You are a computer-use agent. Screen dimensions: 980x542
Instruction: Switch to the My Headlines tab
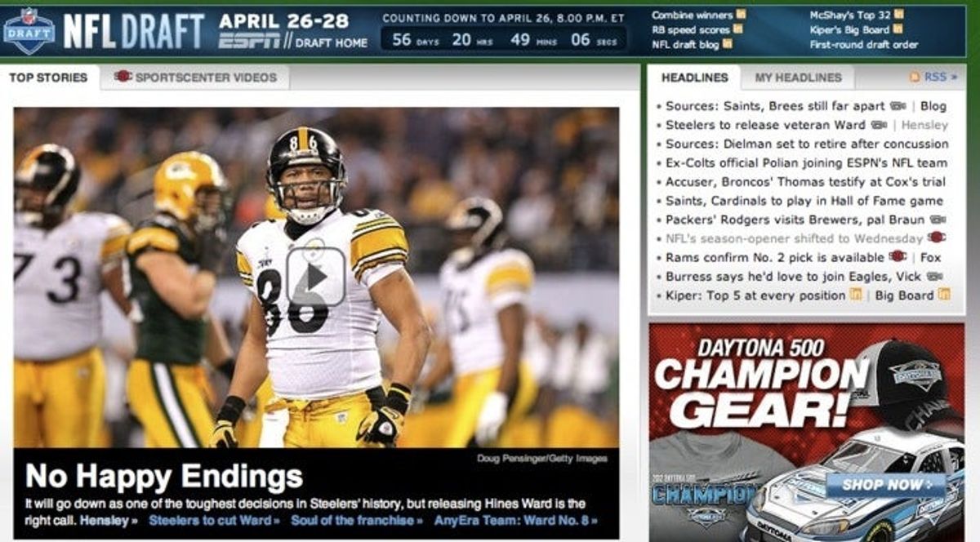(798, 78)
